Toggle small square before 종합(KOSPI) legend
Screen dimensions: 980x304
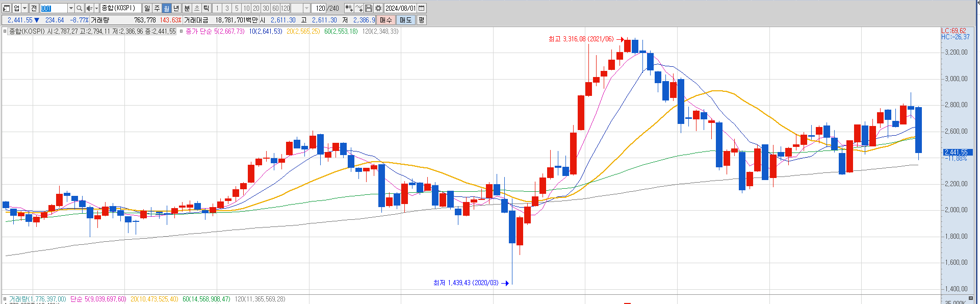5,31
